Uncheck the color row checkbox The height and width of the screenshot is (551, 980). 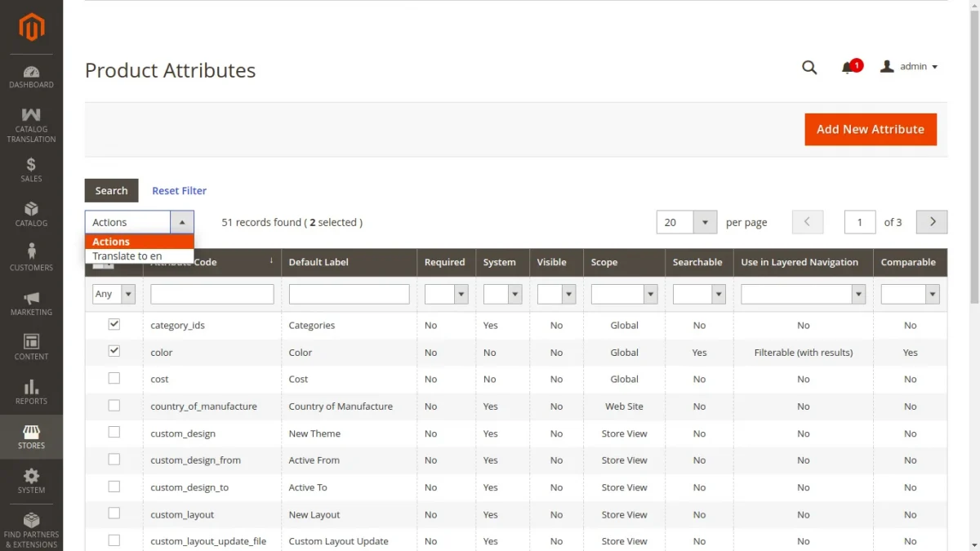[x=114, y=352]
